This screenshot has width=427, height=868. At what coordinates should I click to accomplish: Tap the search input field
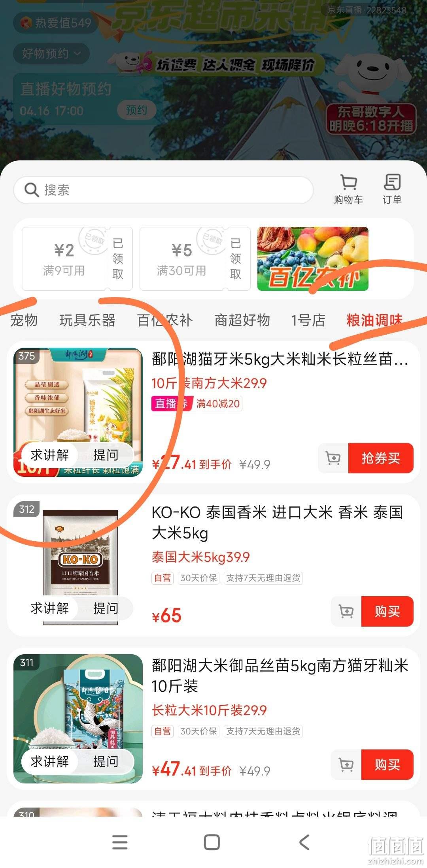coord(163,190)
